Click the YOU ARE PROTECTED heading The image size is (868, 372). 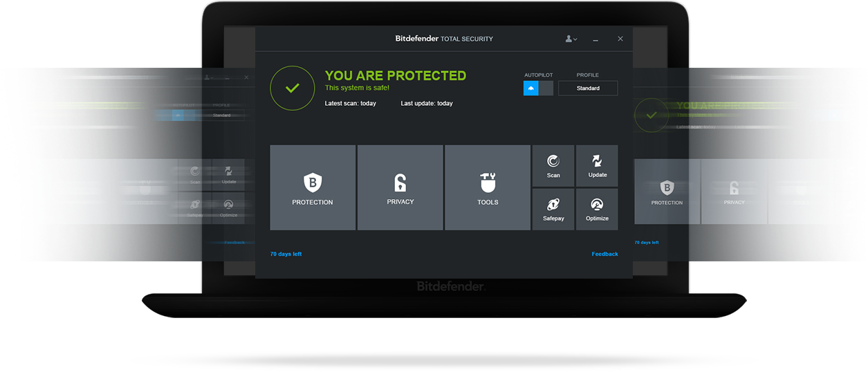click(x=396, y=75)
